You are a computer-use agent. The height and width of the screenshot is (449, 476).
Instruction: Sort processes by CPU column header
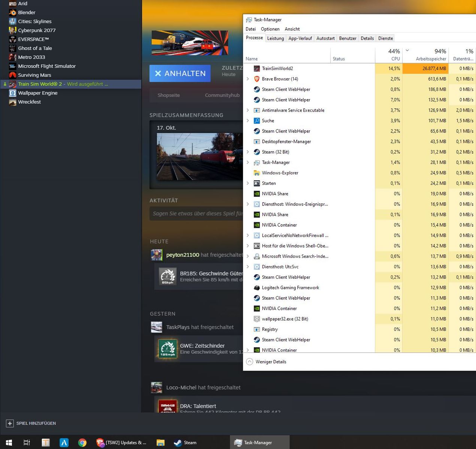[388, 55]
